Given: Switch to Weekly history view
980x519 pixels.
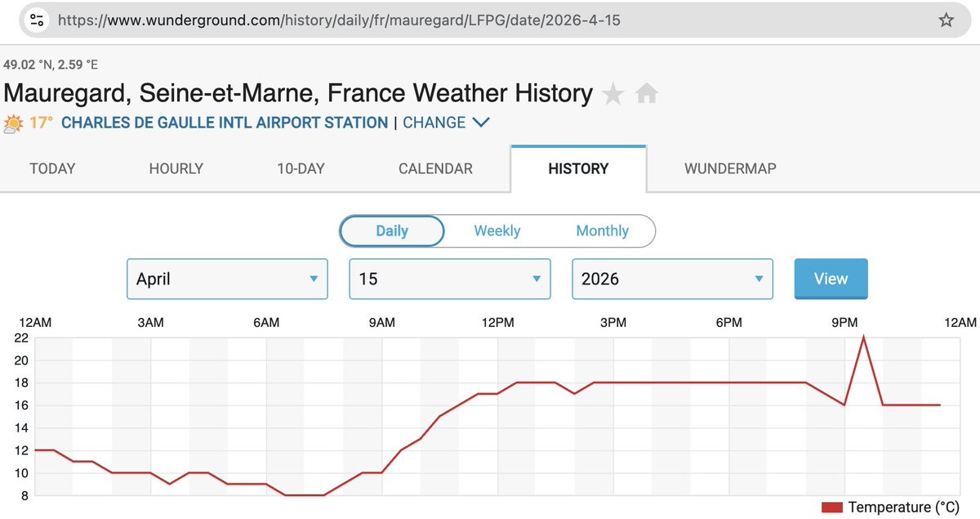Looking at the screenshot, I should coord(497,230).
